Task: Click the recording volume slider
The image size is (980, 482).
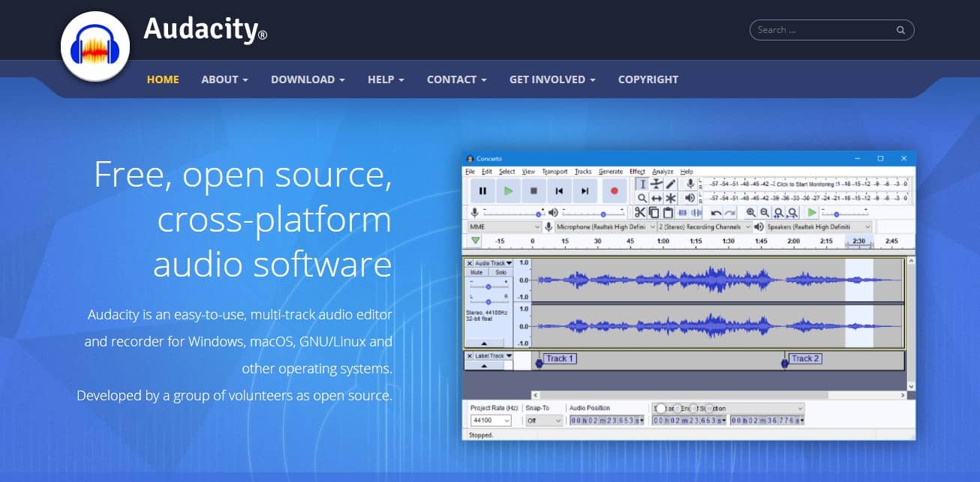Action: (513, 213)
